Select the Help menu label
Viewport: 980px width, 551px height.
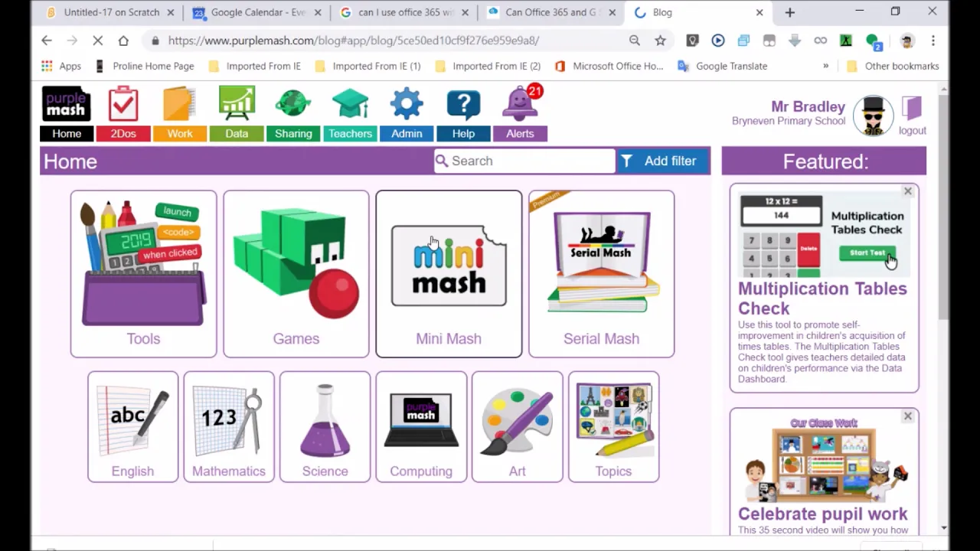tap(463, 133)
